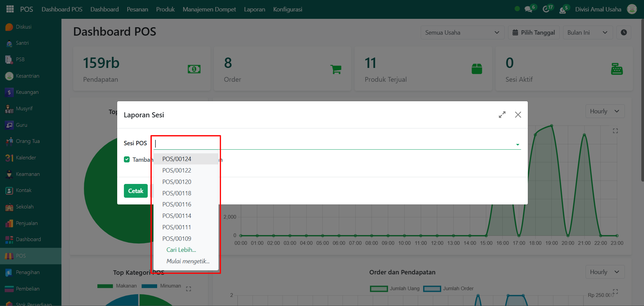Click the Cari Lebih... link
This screenshot has width=644, height=306.
[x=181, y=250]
